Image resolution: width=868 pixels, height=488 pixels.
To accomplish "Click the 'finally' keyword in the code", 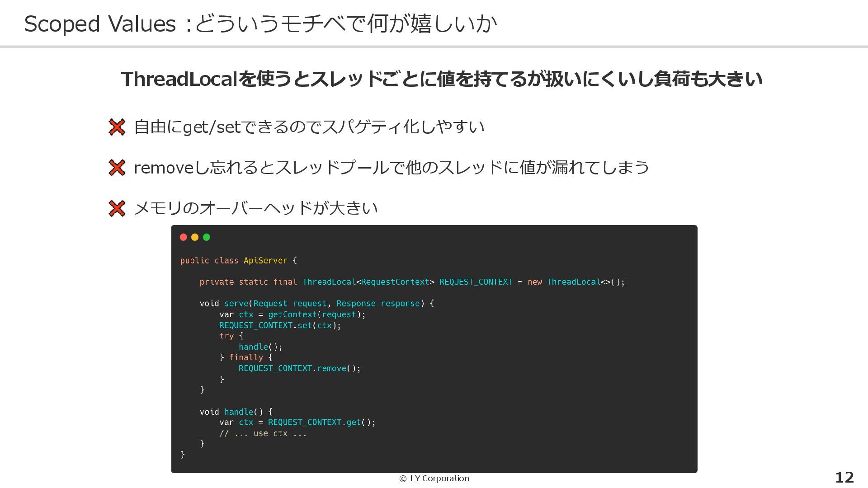I will pyautogui.click(x=246, y=357).
